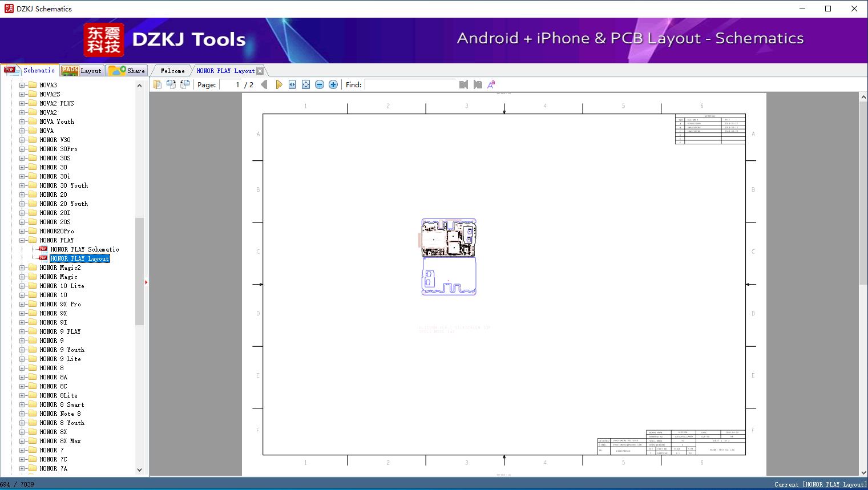Click the HONOR 30S folder icon
The height and width of the screenshot is (490, 868).
pyautogui.click(x=32, y=158)
